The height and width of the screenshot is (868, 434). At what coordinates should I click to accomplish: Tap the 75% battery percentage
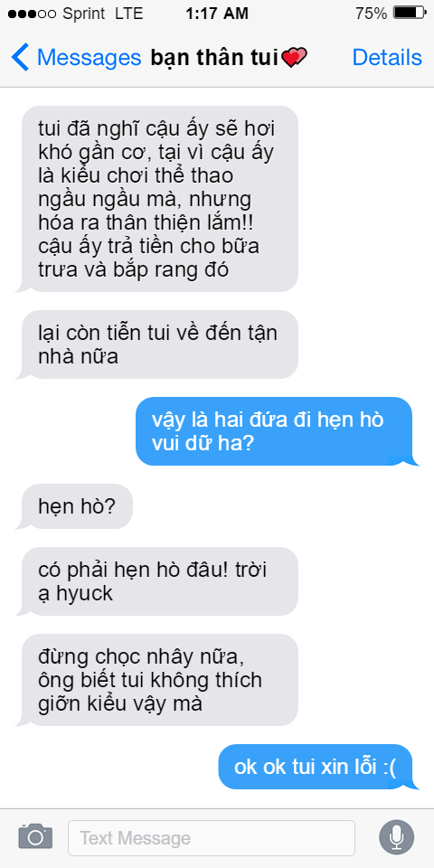pyautogui.click(x=371, y=14)
